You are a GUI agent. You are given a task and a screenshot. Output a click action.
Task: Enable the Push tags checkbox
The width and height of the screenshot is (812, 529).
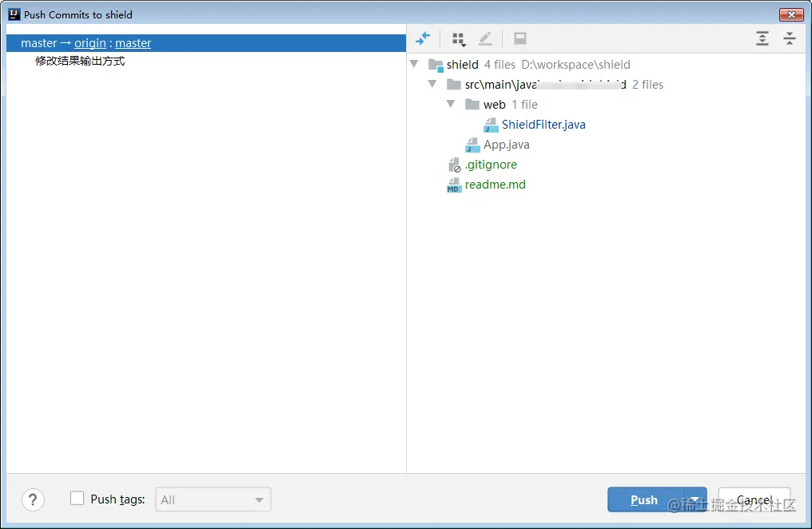(x=78, y=499)
